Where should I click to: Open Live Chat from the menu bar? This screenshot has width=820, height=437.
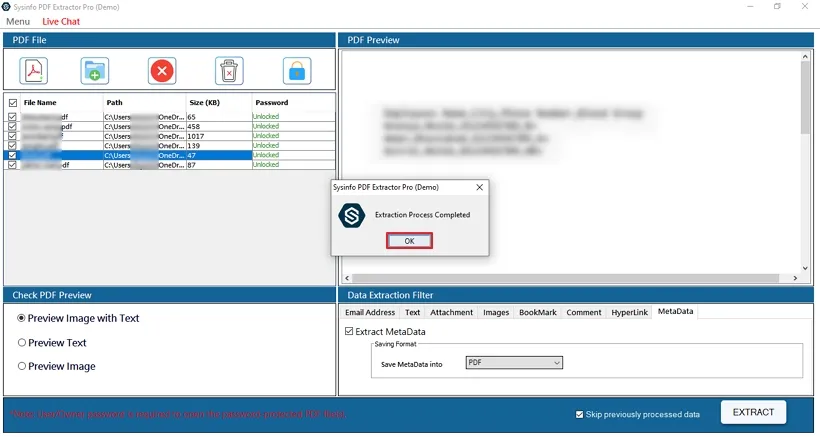(x=61, y=21)
